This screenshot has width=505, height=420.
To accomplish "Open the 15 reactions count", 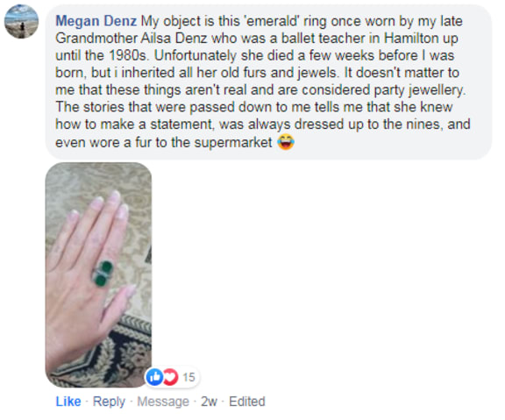I will click(188, 377).
